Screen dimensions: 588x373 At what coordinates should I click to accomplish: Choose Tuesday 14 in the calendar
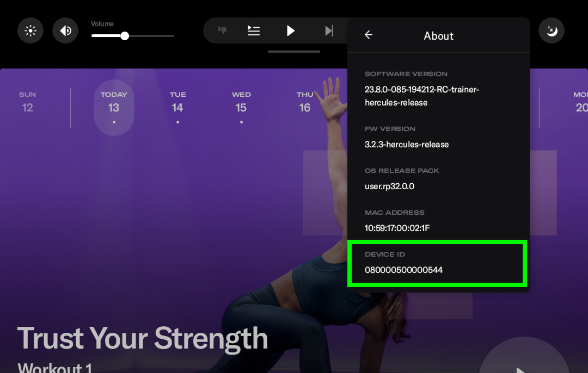[x=177, y=102]
